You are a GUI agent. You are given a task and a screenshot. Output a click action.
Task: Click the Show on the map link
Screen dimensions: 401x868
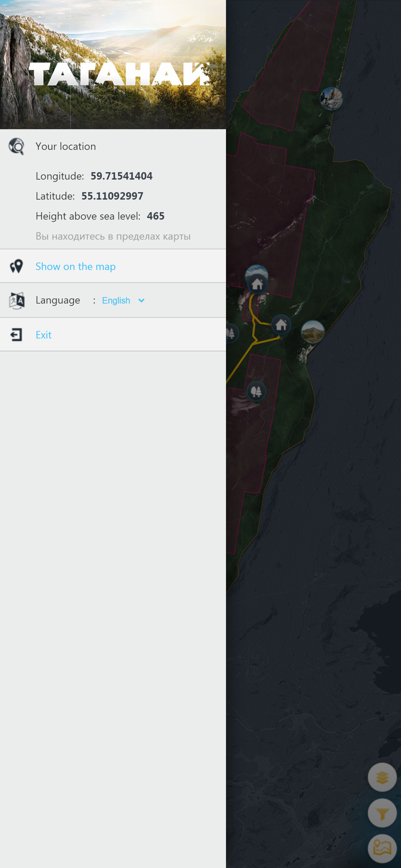pos(76,266)
